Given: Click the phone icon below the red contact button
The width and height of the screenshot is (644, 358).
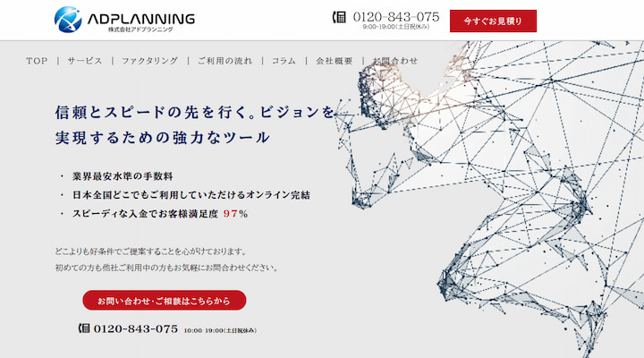Looking at the screenshot, I should (84, 328).
